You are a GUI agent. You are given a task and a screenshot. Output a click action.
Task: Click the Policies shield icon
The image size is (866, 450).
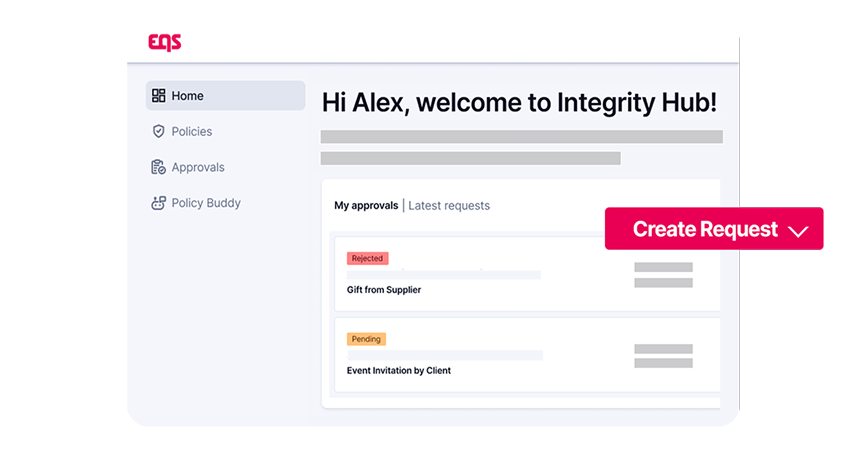(x=158, y=131)
